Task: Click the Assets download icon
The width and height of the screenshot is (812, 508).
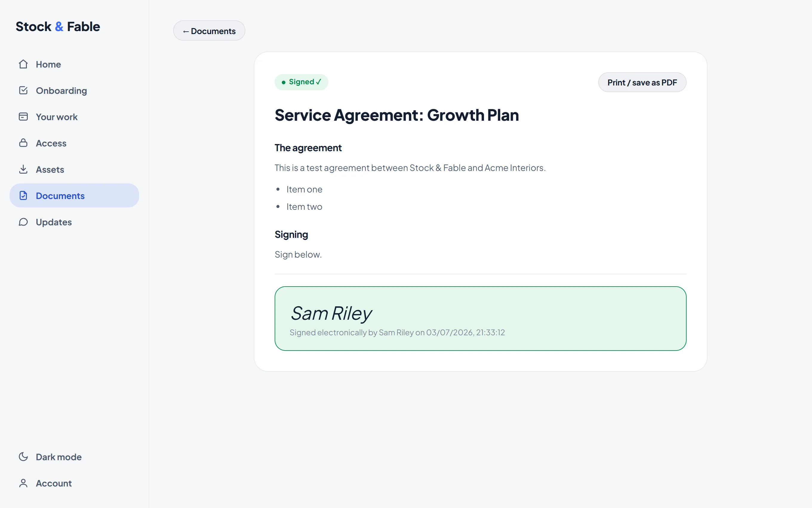Action: point(23,169)
